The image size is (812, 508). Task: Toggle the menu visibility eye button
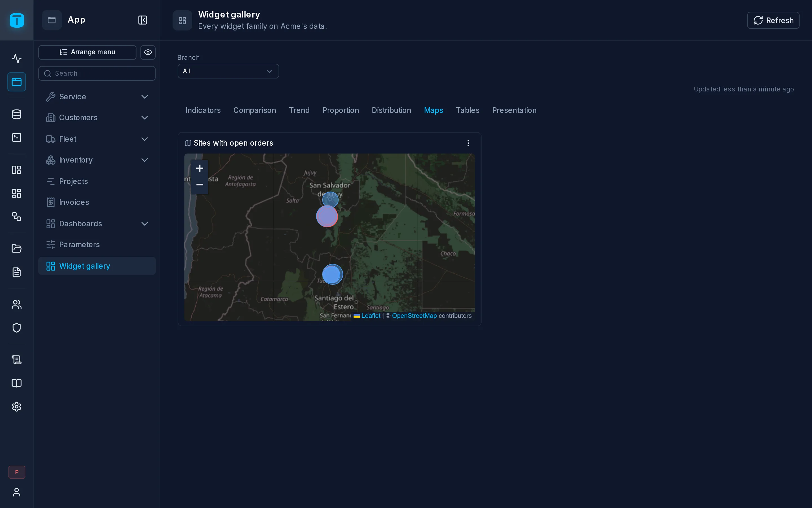point(148,52)
